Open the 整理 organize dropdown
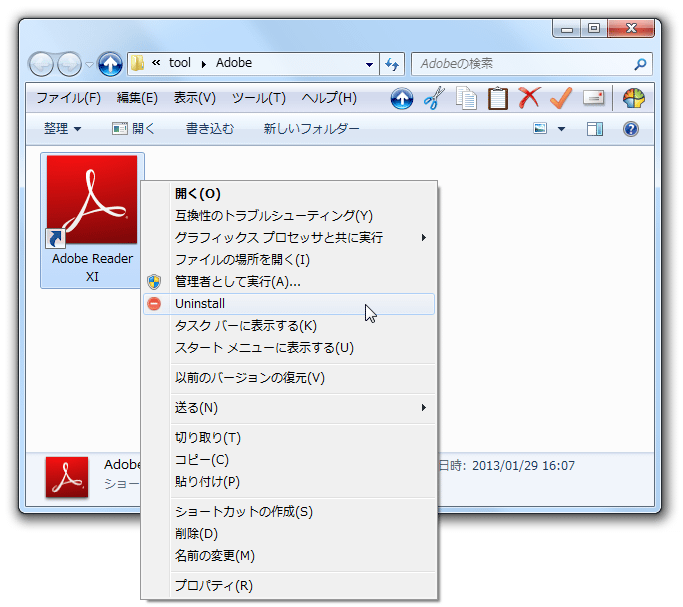 (x=63, y=129)
